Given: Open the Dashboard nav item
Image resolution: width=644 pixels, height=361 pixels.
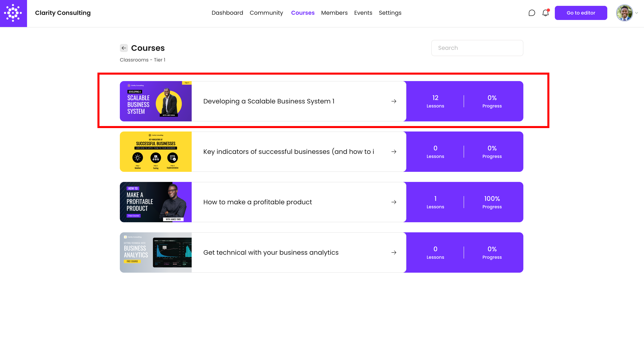Looking at the screenshot, I should (x=227, y=13).
